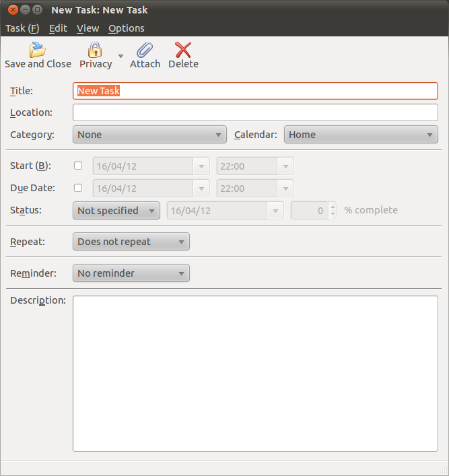449x476 pixels.
Task: Open the Options menu
Action: pos(126,28)
